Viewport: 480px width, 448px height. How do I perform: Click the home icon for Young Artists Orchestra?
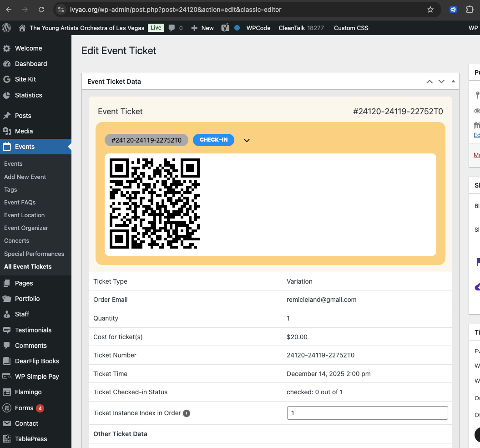[x=22, y=28]
